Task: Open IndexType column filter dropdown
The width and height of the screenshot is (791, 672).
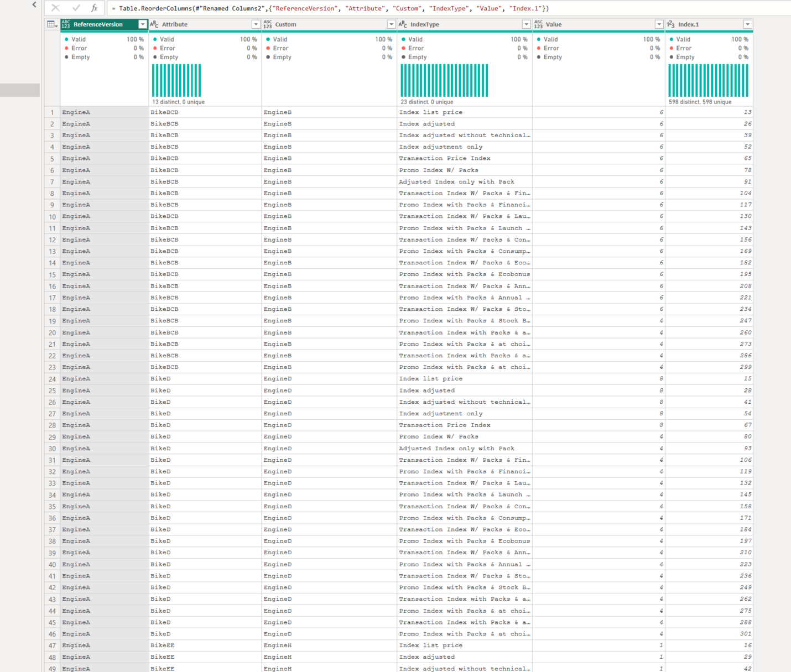Action: [526, 24]
